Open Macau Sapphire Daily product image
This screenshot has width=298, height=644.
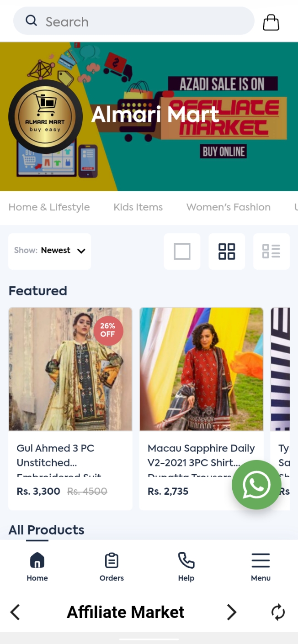[201, 369]
